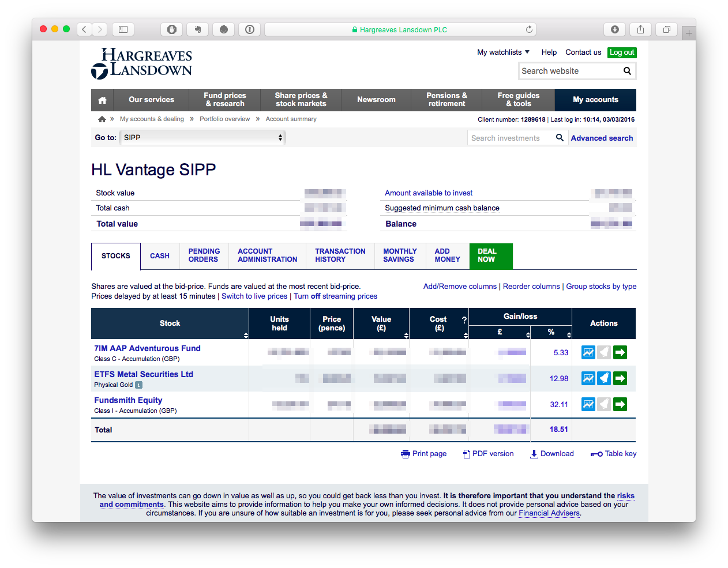Switch to live prices
This screenshot has width=728, height=568.
254,296
